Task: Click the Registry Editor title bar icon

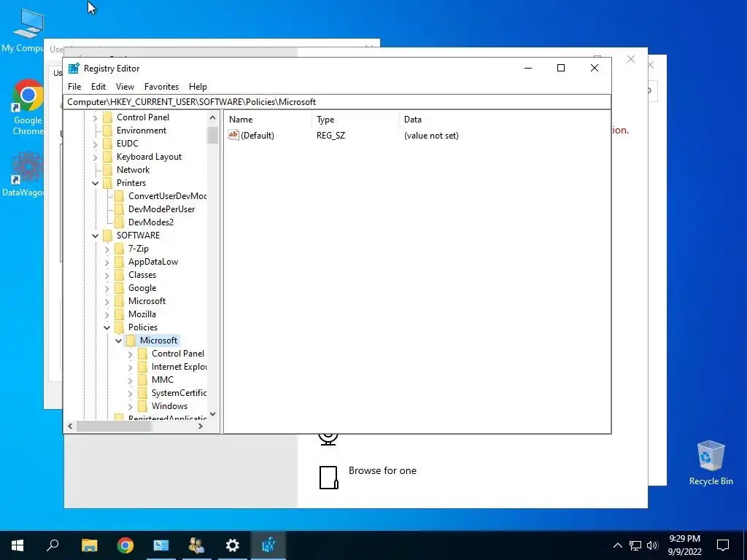Action: (x=74, y=68)
